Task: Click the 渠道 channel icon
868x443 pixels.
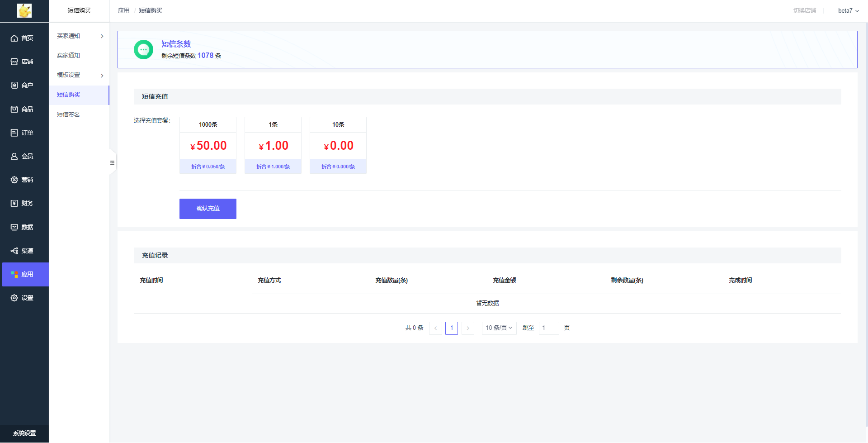Action: click(14, 251)
